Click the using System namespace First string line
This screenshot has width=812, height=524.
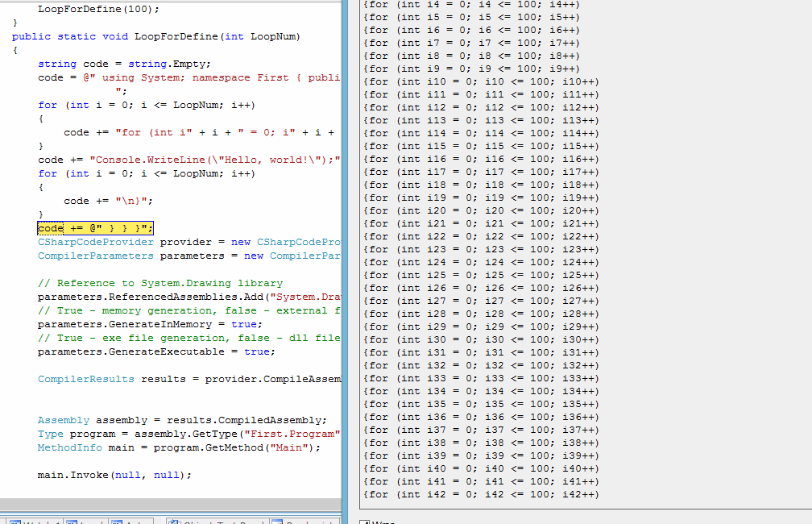click(189, 77)
